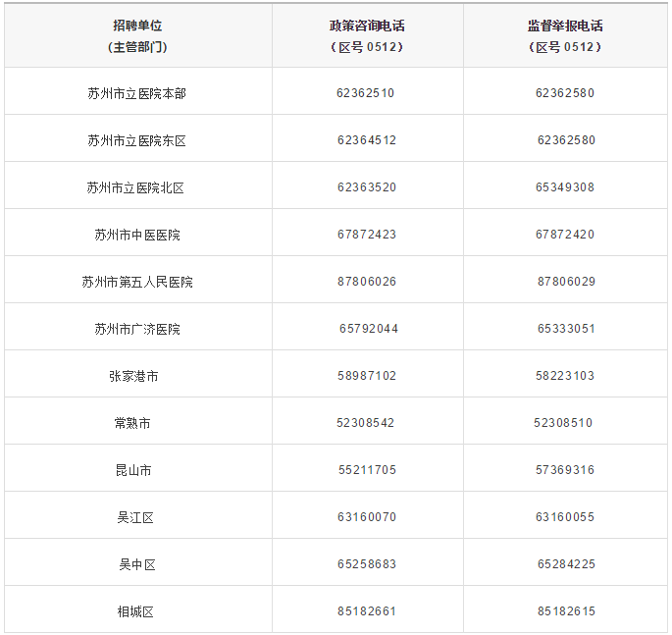672x635 pixels.
Task: Select phone number 52308510
Action: (563, 423)
